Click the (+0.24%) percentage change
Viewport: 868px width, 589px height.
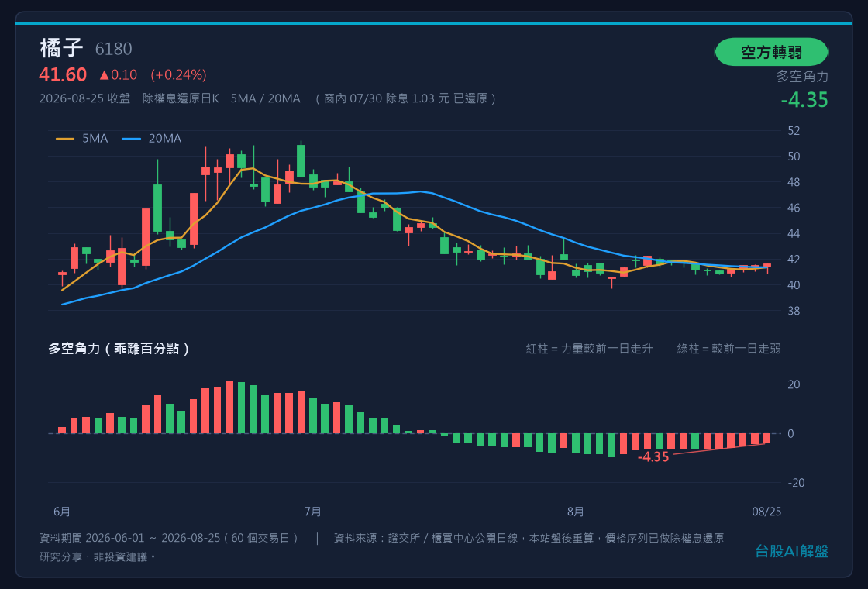tap(178, 74)
